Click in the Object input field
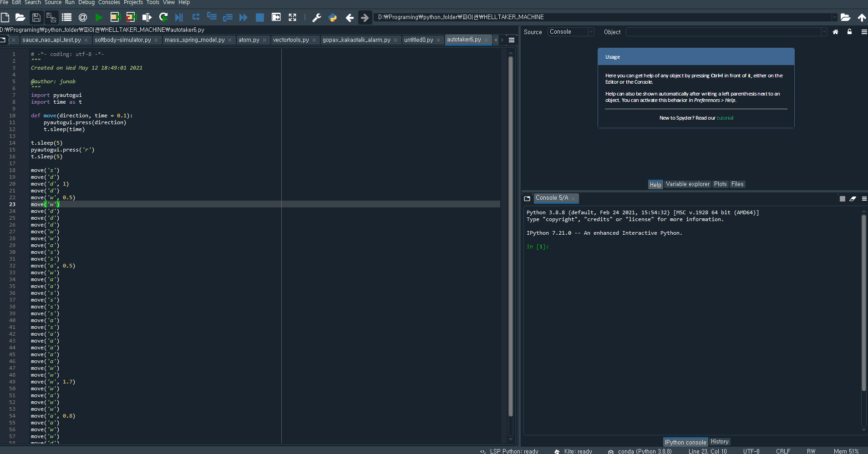This screenshot has height=454, width=868. click(x=723, y=32)
